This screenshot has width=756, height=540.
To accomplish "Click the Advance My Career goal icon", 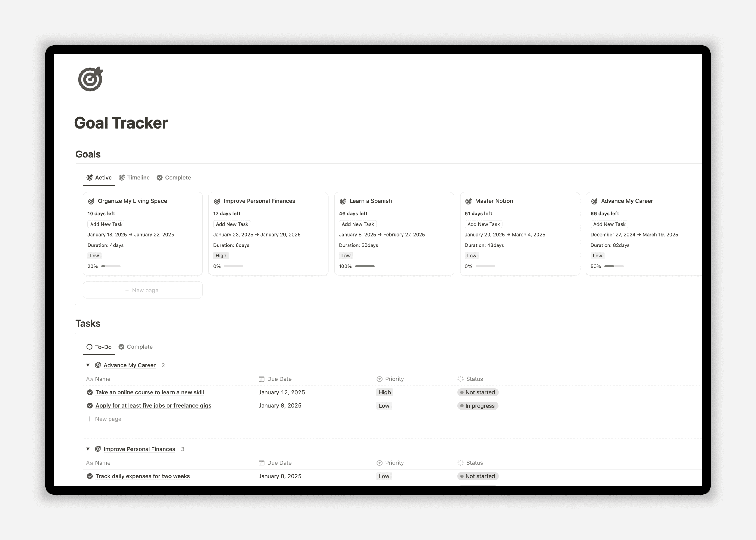I will (x=594, y=201).
